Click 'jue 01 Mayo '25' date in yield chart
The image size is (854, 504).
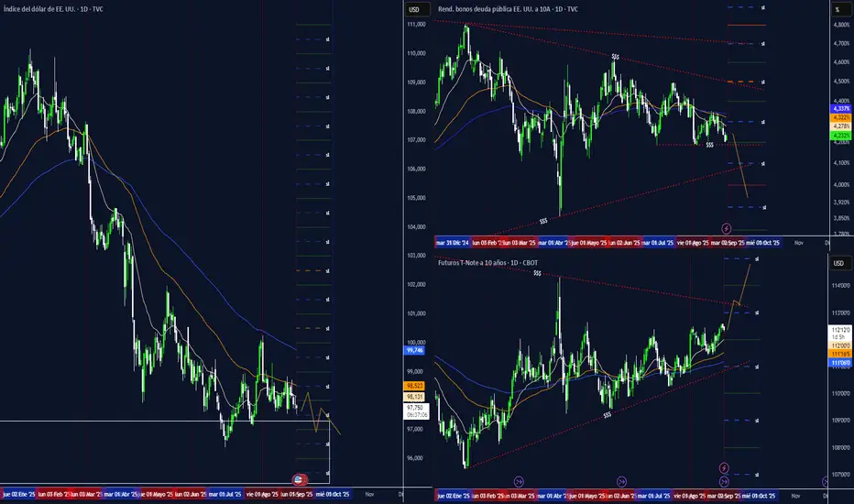pos(589,243)
